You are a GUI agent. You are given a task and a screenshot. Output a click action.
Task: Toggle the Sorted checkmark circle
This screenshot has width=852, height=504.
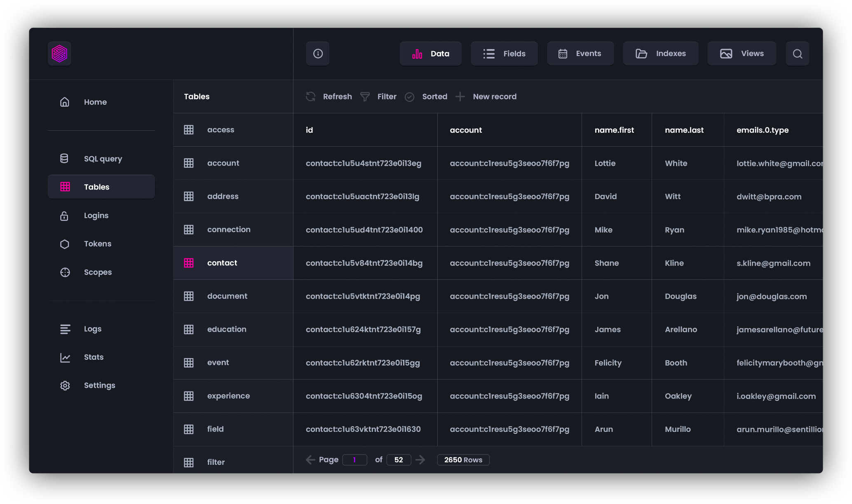(409, 97)
